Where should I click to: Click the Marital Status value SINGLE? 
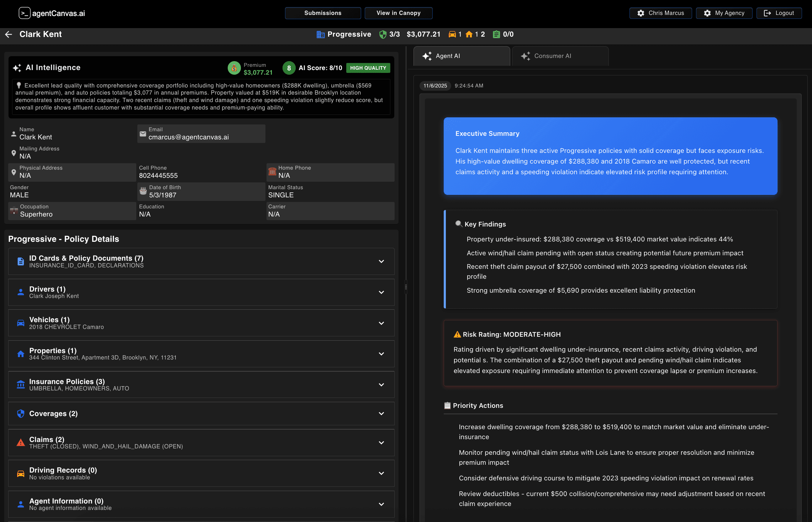pos(281,195)
